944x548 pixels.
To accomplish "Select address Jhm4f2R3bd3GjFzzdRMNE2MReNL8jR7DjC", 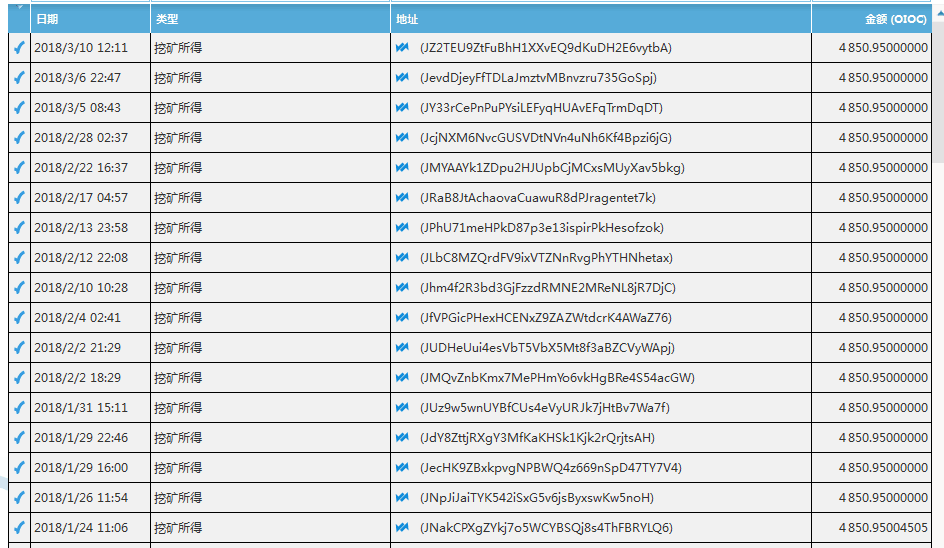I will click(547, 288).
